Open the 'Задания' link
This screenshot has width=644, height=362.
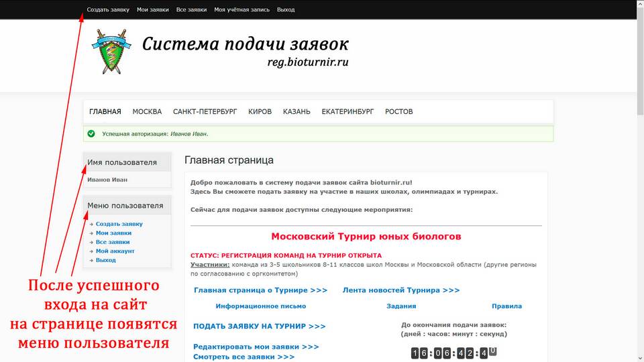pos(401,306)
